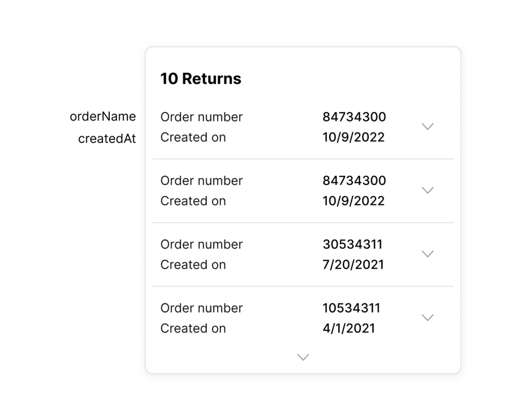Click the 10 Returns heading
Viewport: 532px width, 418px height.
coord(201,78)
